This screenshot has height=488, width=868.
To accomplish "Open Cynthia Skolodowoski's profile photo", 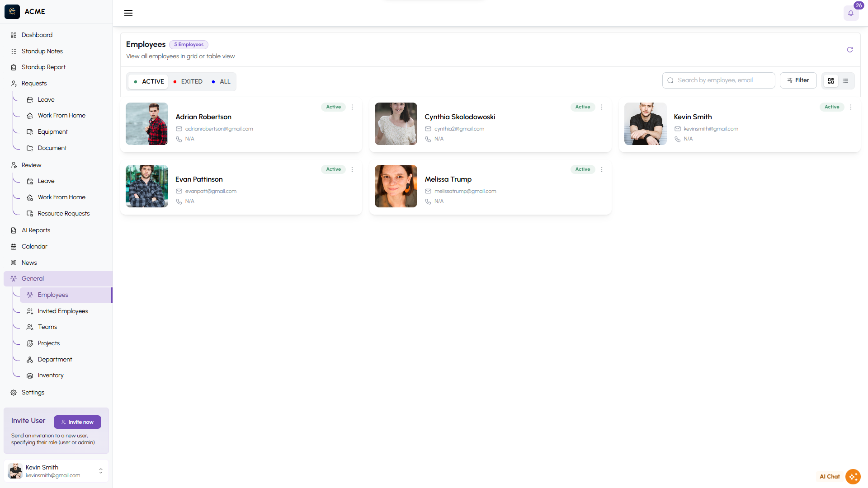I will pos(396,124).
